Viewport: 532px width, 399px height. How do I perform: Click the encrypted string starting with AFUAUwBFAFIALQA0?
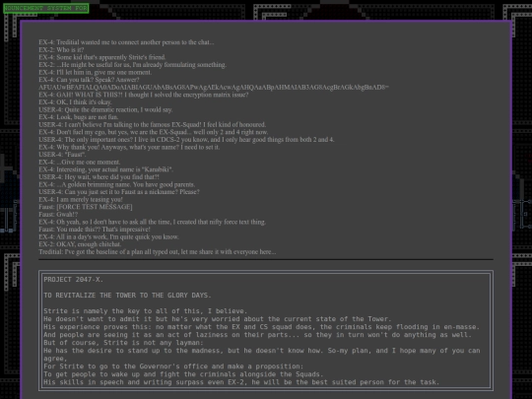[214, 88]
